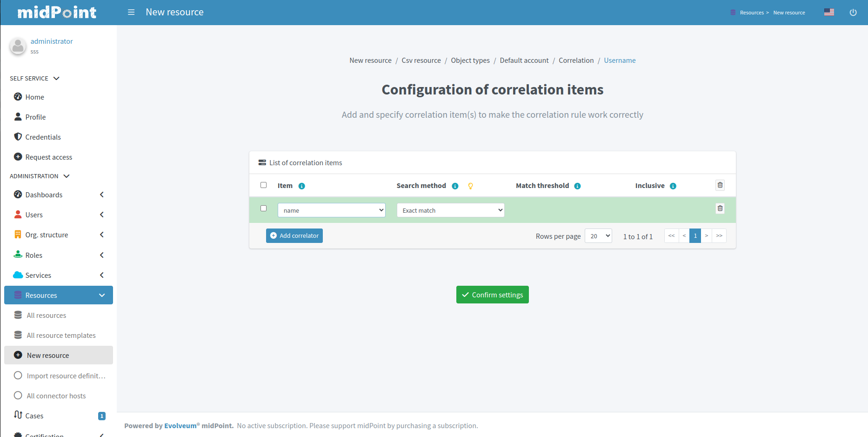Navigate to the Correlation breadcrumb
868x437 pixels.
point(576,60)
